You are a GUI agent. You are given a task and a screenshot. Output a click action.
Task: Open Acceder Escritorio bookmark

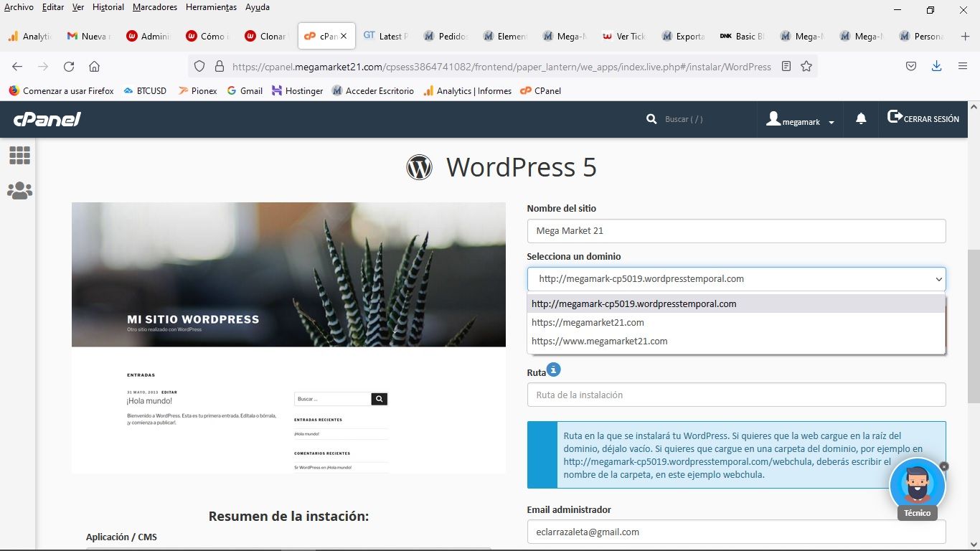click(372, 91)
